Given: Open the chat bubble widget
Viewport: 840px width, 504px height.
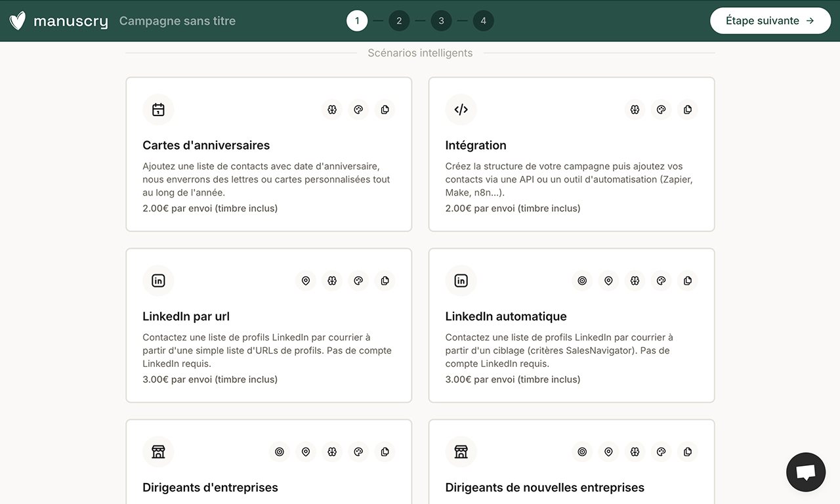Looking at the screenshot, I should [805, 472].
